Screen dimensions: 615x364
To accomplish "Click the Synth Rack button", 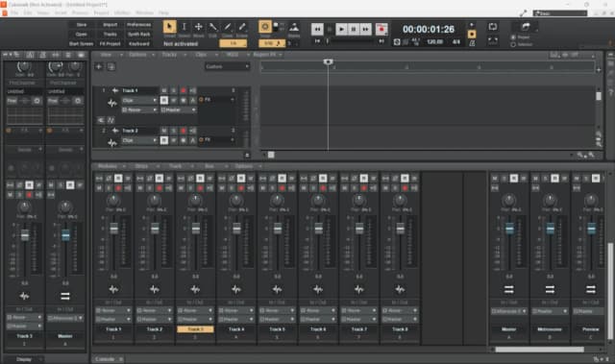I will [138, 34].
